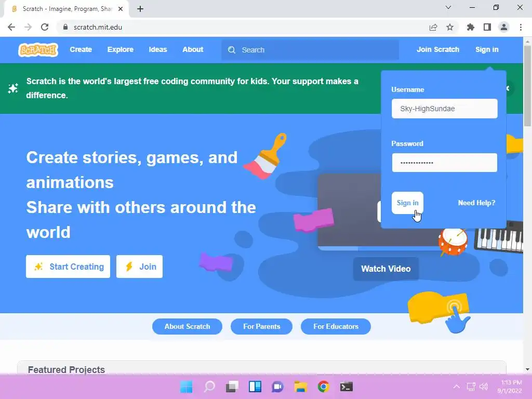The image size is (532, 399).
Task: Click Start Creating button
Action: pyautogui.click(x=68, y=267)
